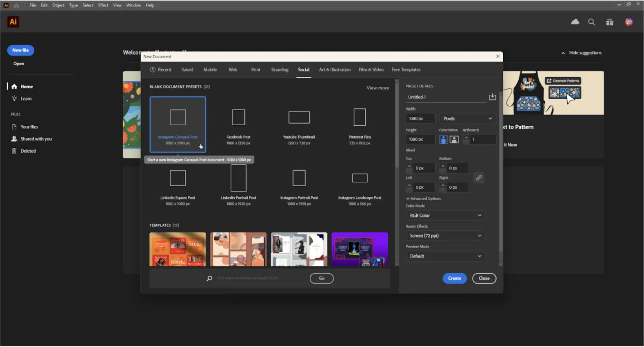Adjust the Artboards count stepper

pos(466,139)
